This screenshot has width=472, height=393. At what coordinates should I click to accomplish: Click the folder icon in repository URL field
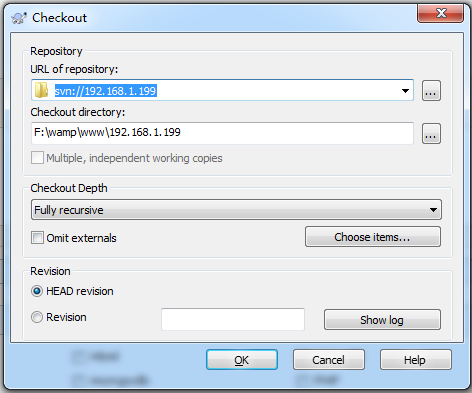click(42, 90)
